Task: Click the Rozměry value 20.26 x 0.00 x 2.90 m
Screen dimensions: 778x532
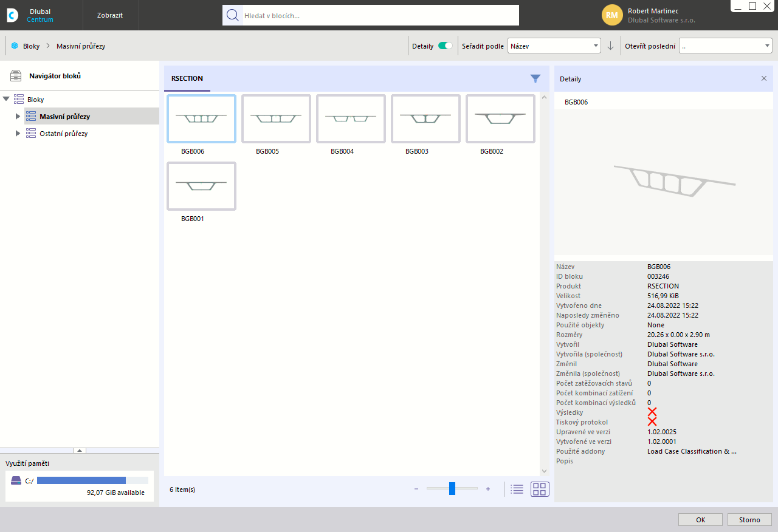Action: tap(678, 335)
